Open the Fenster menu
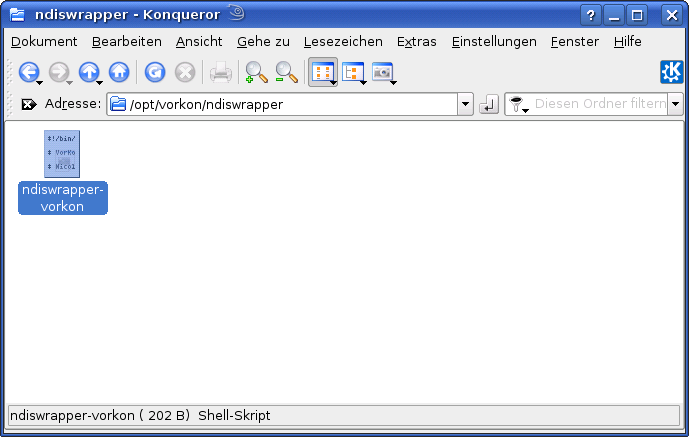The image size is (689, 437). click(x=575, y=42)
